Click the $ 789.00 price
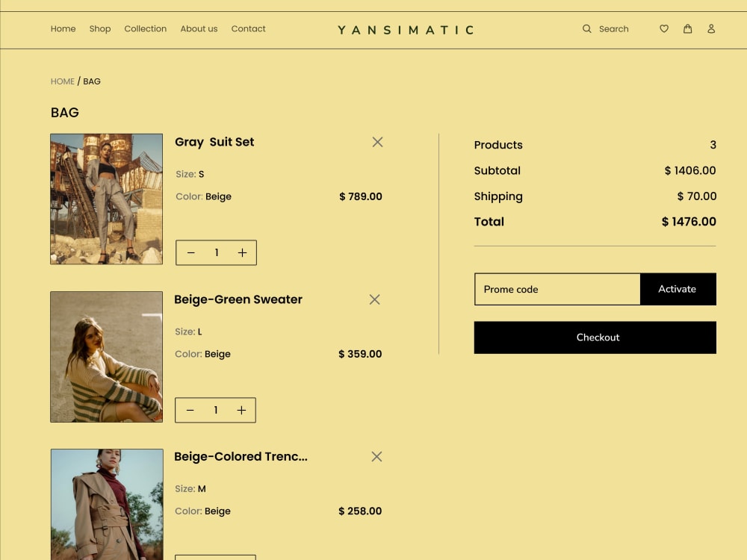Viewport: 747px width, 560px height. 361,196
